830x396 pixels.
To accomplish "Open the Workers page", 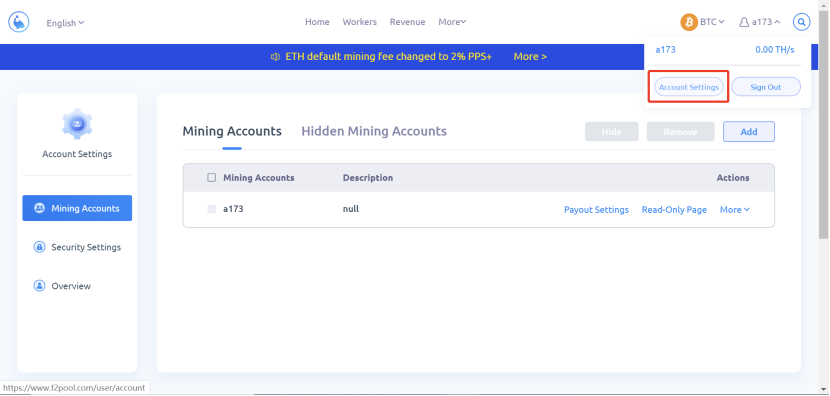I will click(x=359, y=22).
